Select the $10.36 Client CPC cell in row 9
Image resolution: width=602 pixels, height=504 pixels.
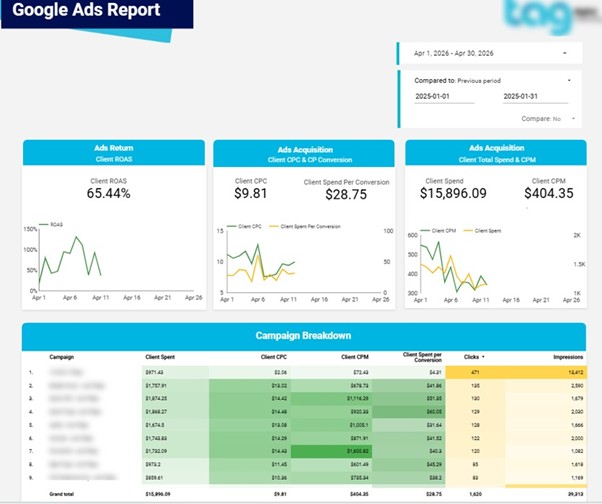[250, 478]
